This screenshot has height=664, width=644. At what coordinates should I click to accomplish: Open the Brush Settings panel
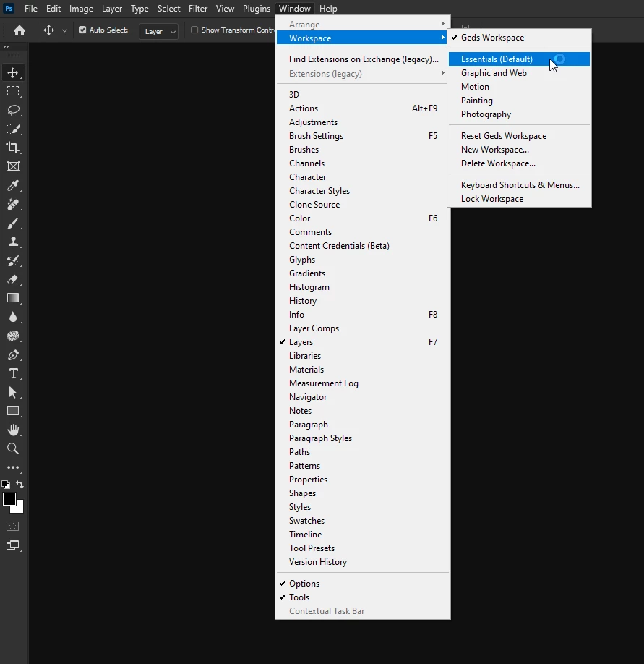[x=363, y=136]
